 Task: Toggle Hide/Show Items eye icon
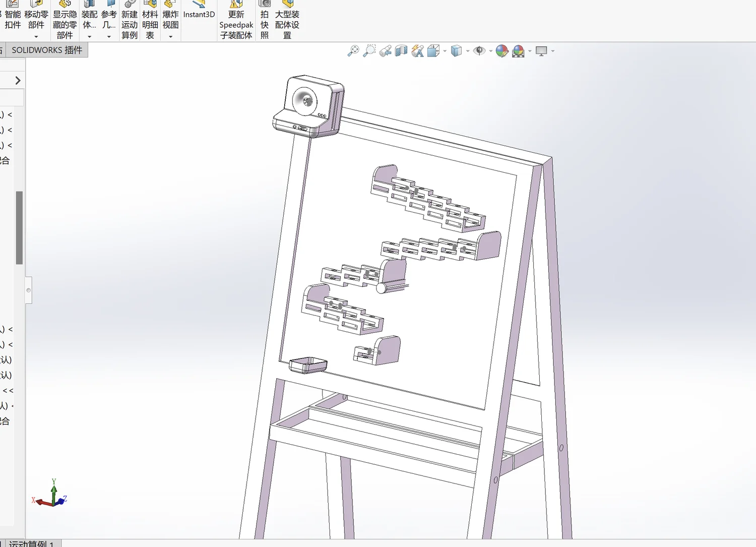479,51
